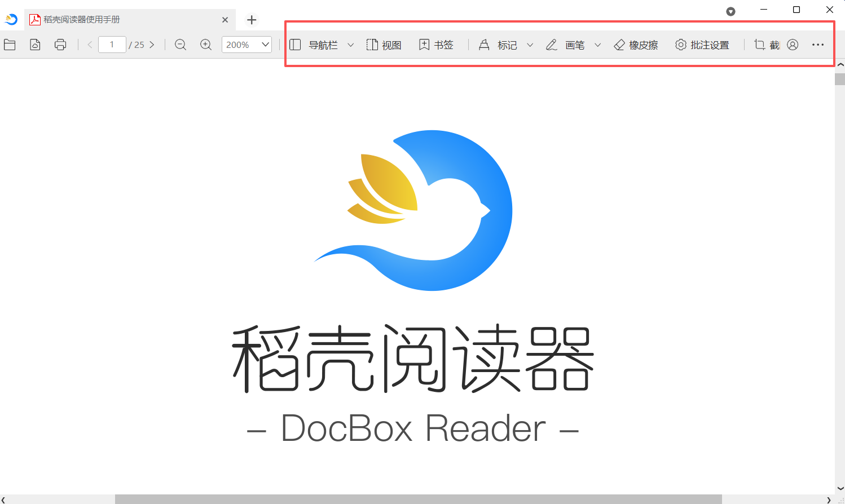845x504 pixels.
Task: Click the horizontal scrollbar left arrow
Action: point(4,499)
